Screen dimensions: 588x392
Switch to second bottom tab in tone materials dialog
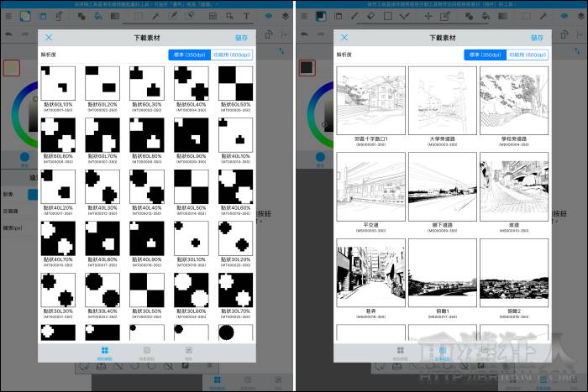pyautogui.click(x=147, y=353)
